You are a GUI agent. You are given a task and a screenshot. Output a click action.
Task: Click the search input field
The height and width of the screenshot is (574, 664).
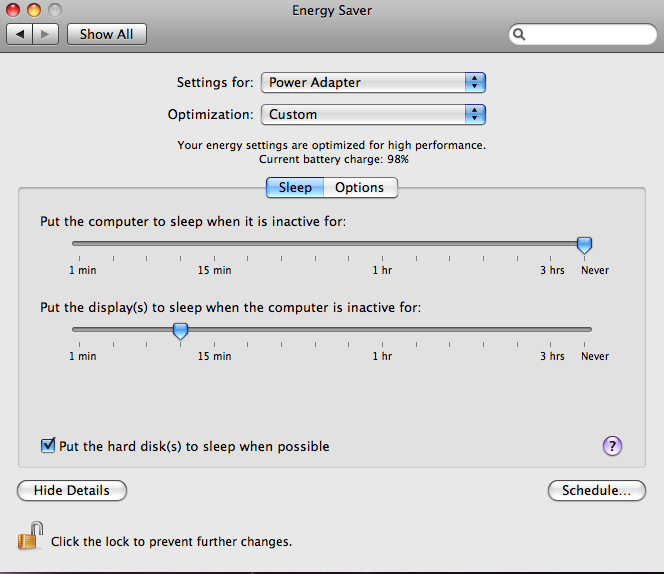583,34
